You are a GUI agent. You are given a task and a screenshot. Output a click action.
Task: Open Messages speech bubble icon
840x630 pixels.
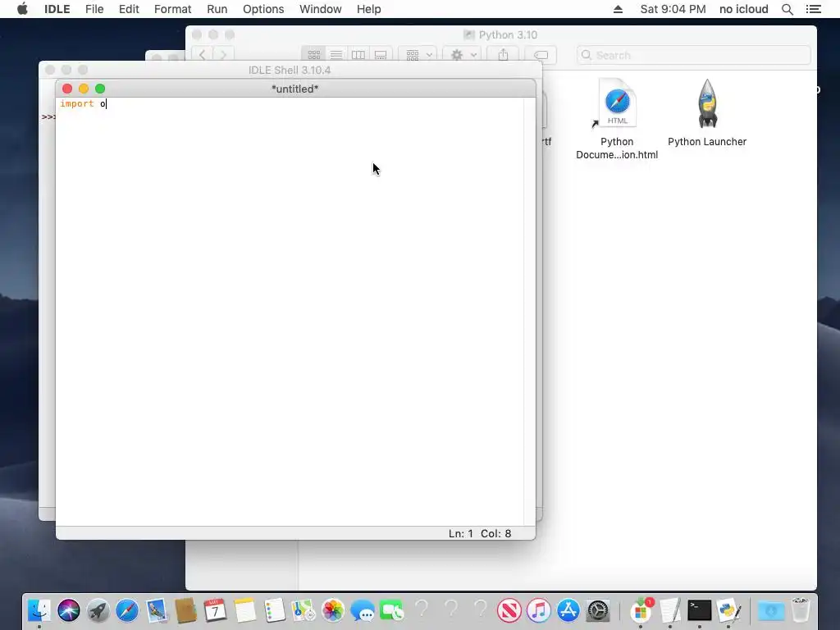(362, 610)
